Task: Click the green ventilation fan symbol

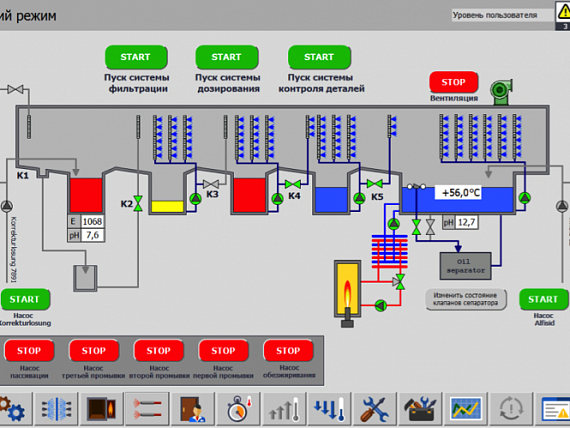Action: pyautogui.click(x=501, y=91)
